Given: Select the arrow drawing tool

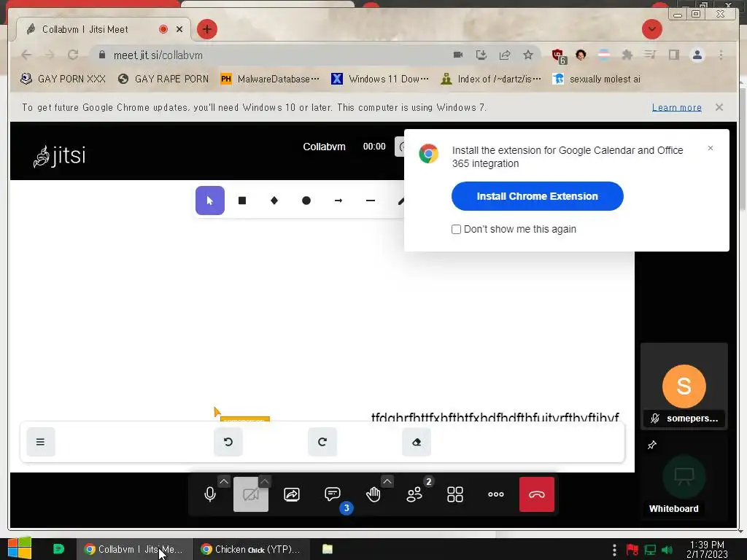Looking at the screenshot, I should pyautogui.click(x=338, y=201).
